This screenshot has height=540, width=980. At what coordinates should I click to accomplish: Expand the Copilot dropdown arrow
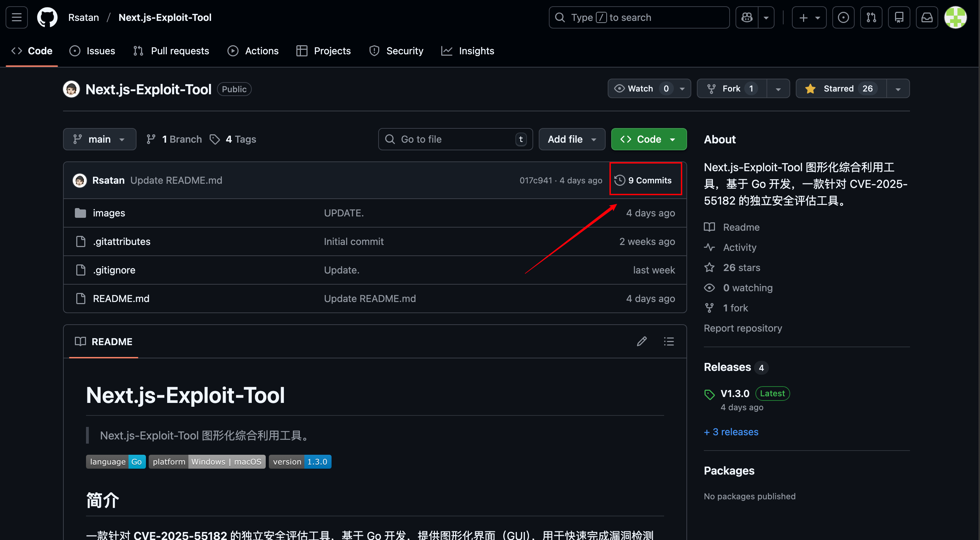tap(766, 17)
